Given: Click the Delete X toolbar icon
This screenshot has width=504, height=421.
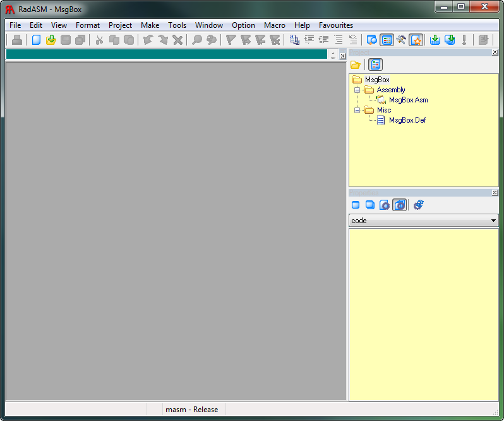Looking at the screenshot, I should pos(177,40).
